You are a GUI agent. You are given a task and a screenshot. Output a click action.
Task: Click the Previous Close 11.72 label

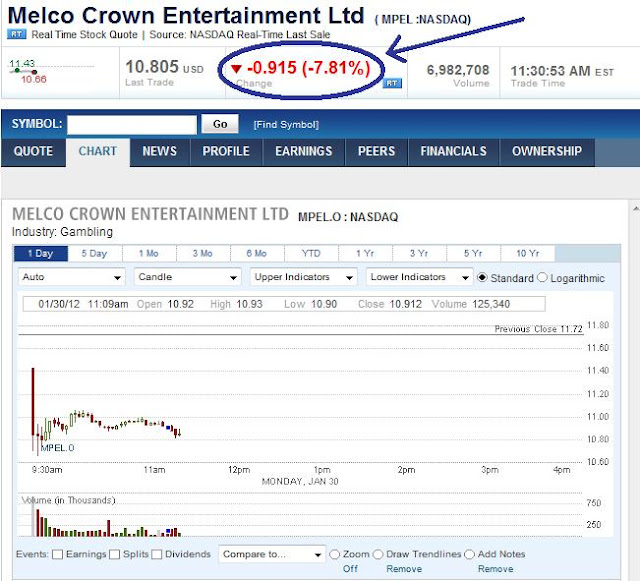click(x=538, y=329)
